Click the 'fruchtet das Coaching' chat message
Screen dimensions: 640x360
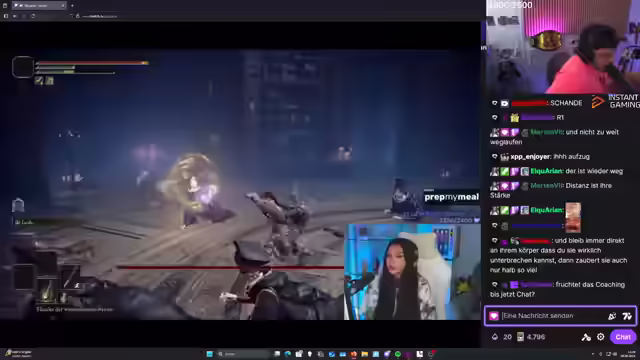[x=558, y=289]
